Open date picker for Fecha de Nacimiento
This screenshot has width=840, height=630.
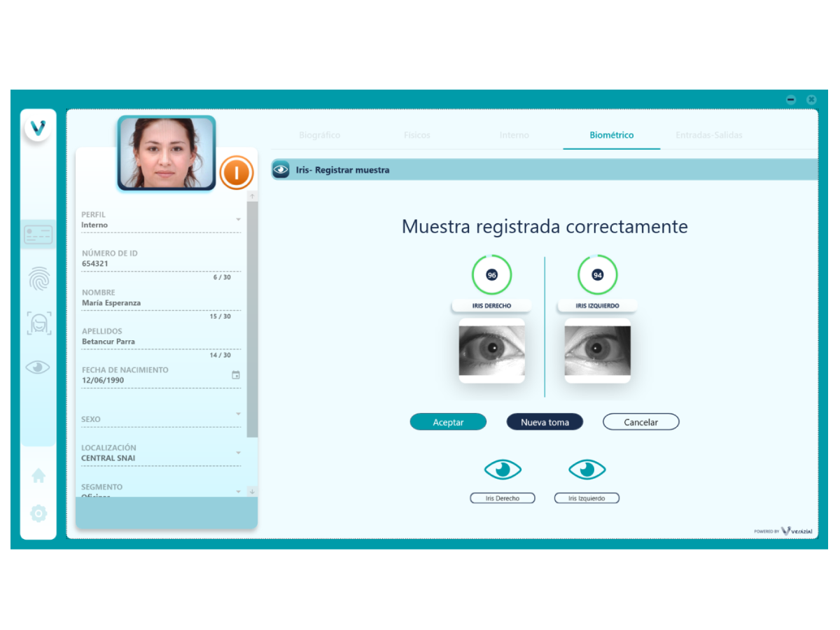[x=236, y=375]
